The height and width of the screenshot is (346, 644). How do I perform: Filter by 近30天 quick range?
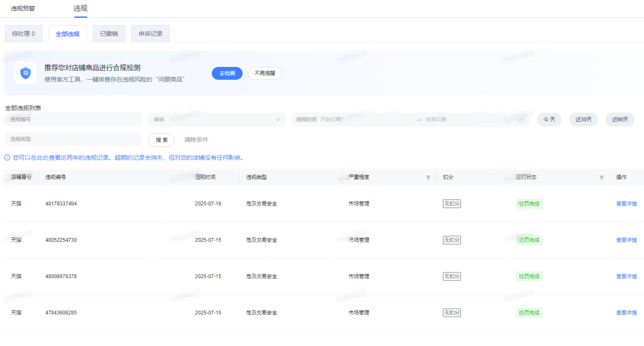[583, 120]
